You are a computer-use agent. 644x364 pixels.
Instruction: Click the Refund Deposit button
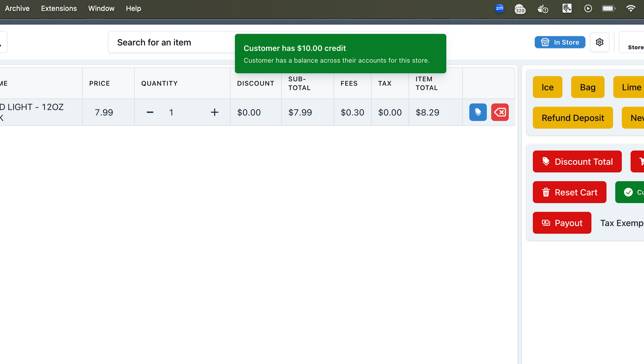[573, 118]
